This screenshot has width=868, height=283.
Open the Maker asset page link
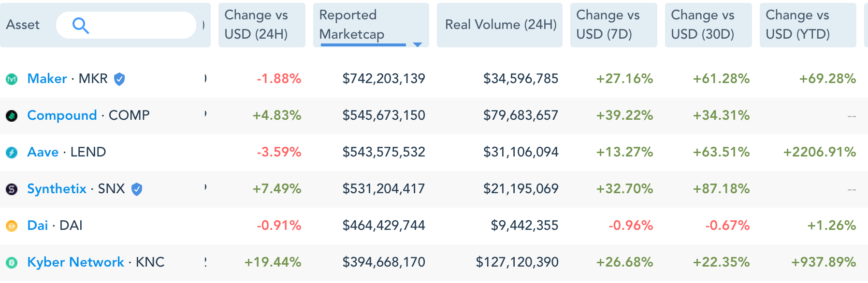[x=47, y=79]
